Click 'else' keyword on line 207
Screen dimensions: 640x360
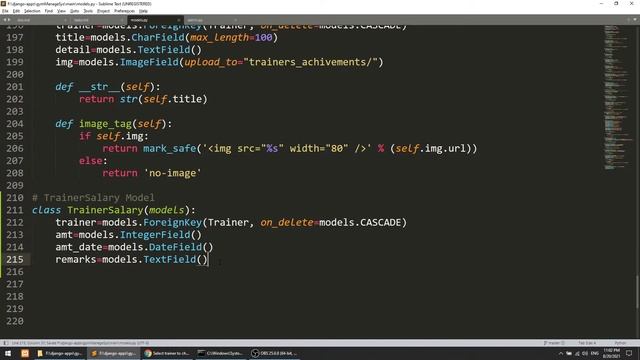tap(91, 161)
